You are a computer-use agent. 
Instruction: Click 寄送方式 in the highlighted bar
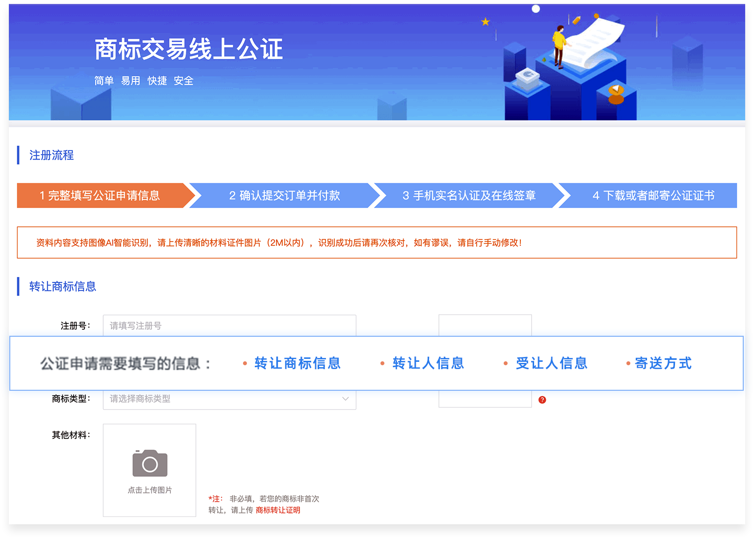(663, 363)
